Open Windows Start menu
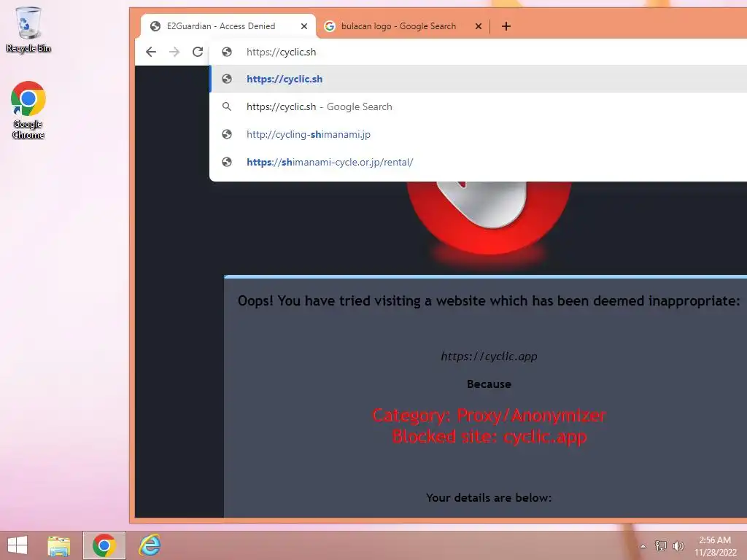Viewport: 747px width, 560px height. (18, 545)
